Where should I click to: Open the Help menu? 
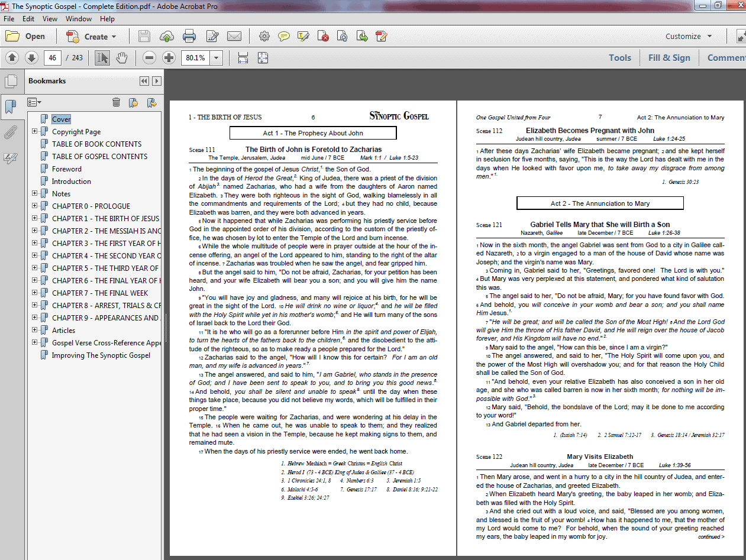pos(107,19)
